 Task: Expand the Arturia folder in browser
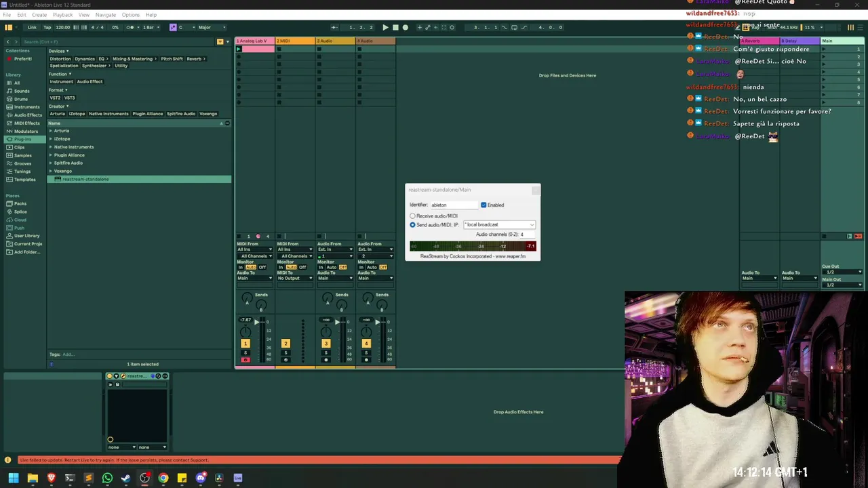[x=50, y=131]
